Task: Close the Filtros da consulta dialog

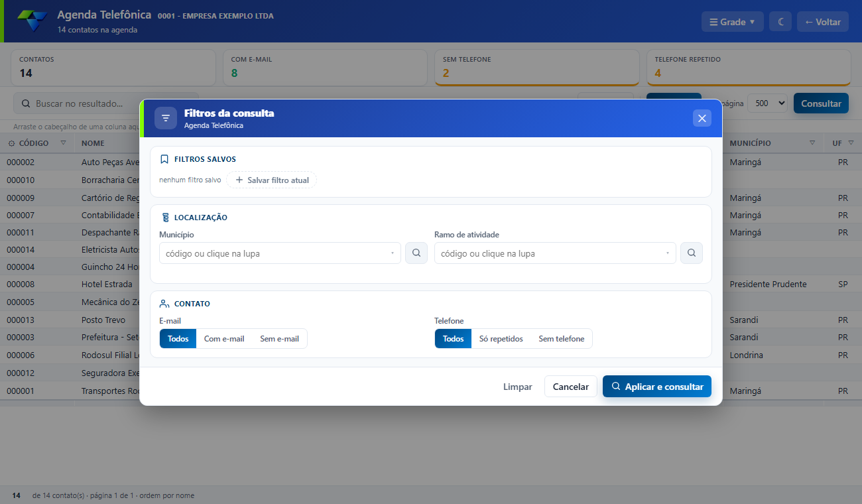Action: pos(702,118)
